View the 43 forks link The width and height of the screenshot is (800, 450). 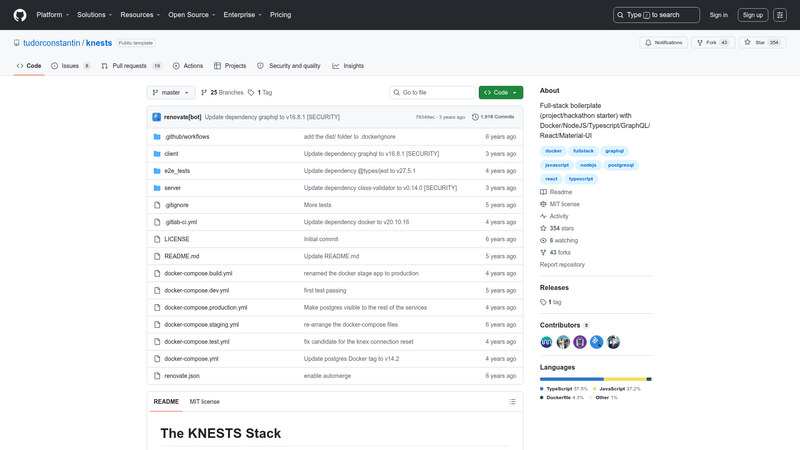[555, 253]
